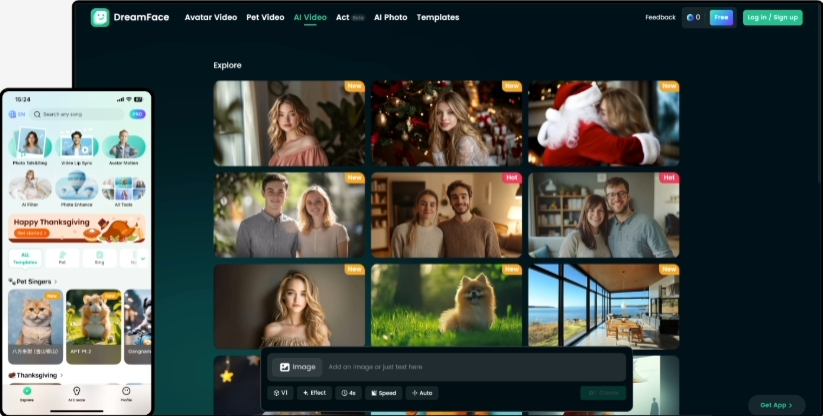Image resolution: width=823 pixels, height=416 pixels.
Task: Tap AI Filter icon in phone app
Action: [30, 187]
